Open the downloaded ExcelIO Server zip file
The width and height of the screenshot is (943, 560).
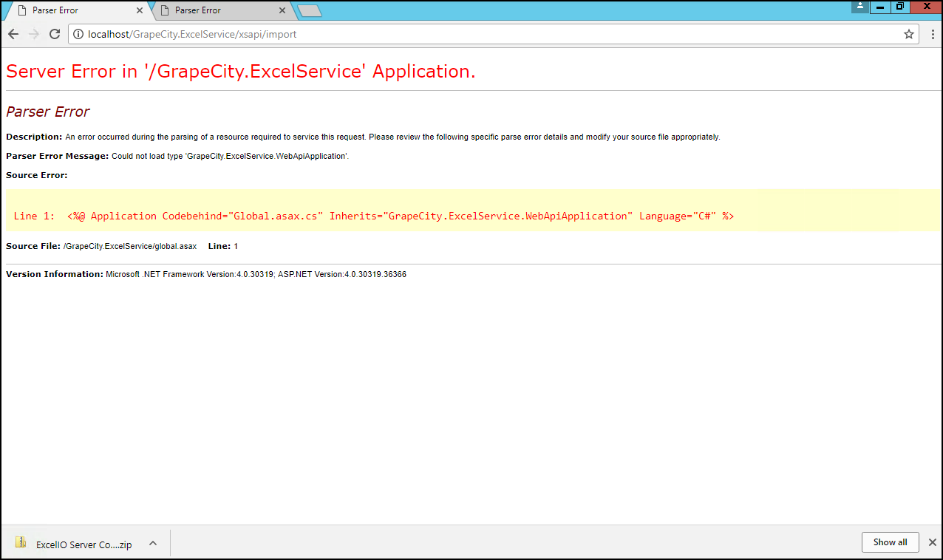coord(74,544)
